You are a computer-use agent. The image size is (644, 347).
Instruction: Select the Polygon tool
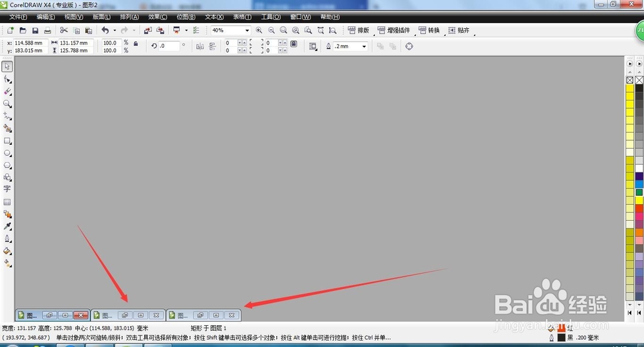coord(7,165)
